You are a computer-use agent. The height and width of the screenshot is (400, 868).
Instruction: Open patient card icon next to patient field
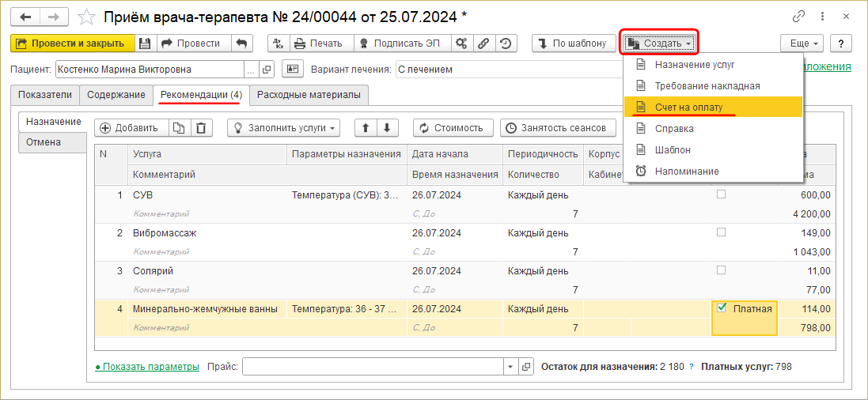[x=293, y=70]
